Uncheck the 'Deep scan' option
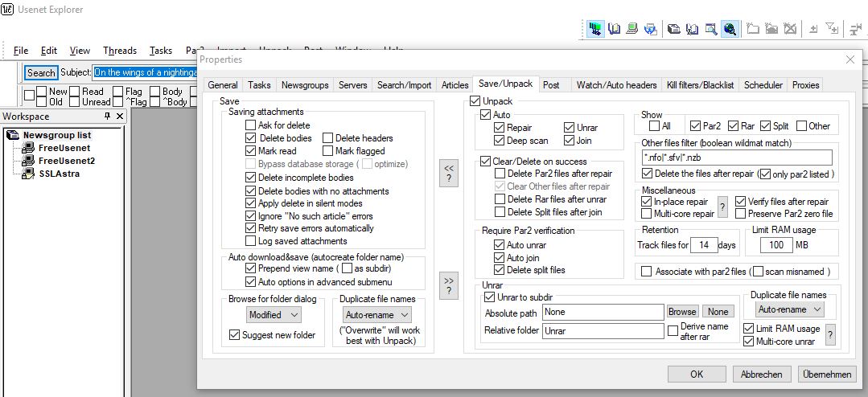This screenshot has height=397, width=868. pos(500,141)
